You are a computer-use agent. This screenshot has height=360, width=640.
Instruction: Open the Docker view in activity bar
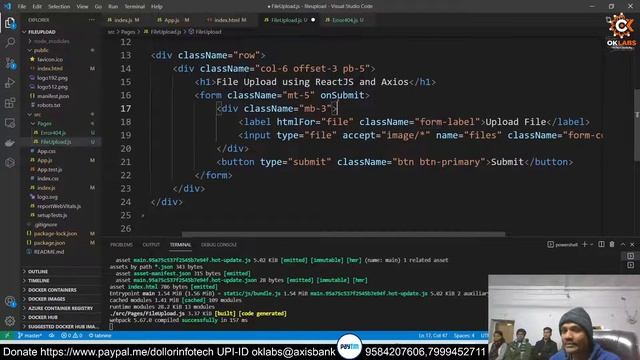[x=10, y=143]
